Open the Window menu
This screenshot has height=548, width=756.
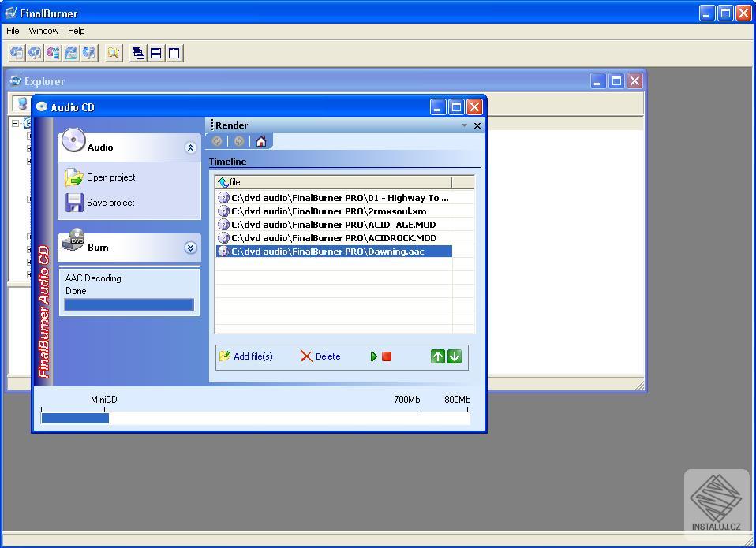pos(44,31)
